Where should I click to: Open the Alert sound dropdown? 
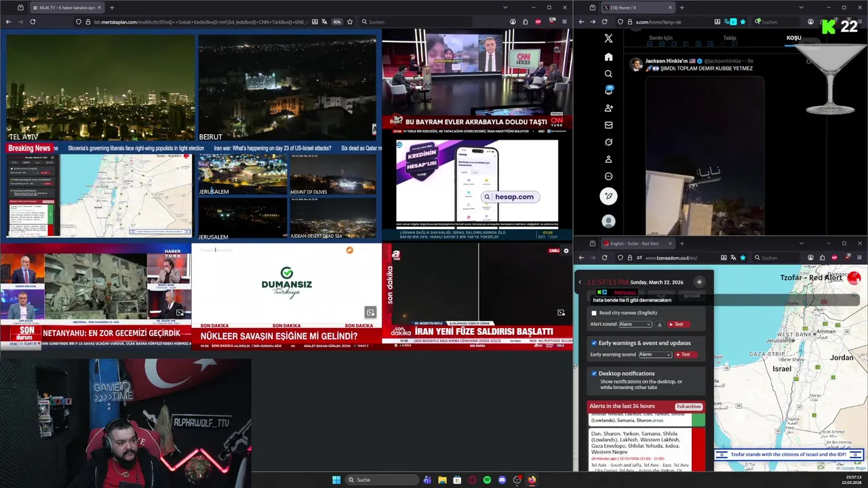pyautogui.click(x=635, y=325)
